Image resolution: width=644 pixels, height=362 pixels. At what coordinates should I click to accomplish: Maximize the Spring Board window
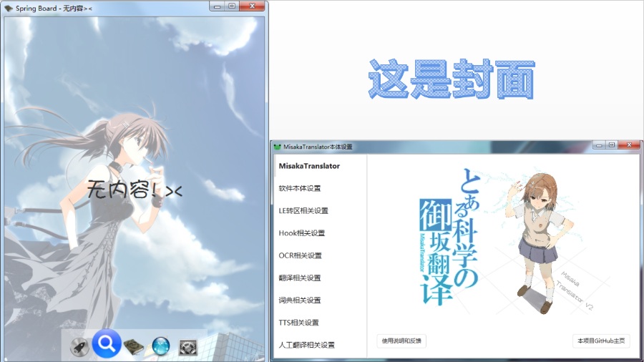coord(232,6)
